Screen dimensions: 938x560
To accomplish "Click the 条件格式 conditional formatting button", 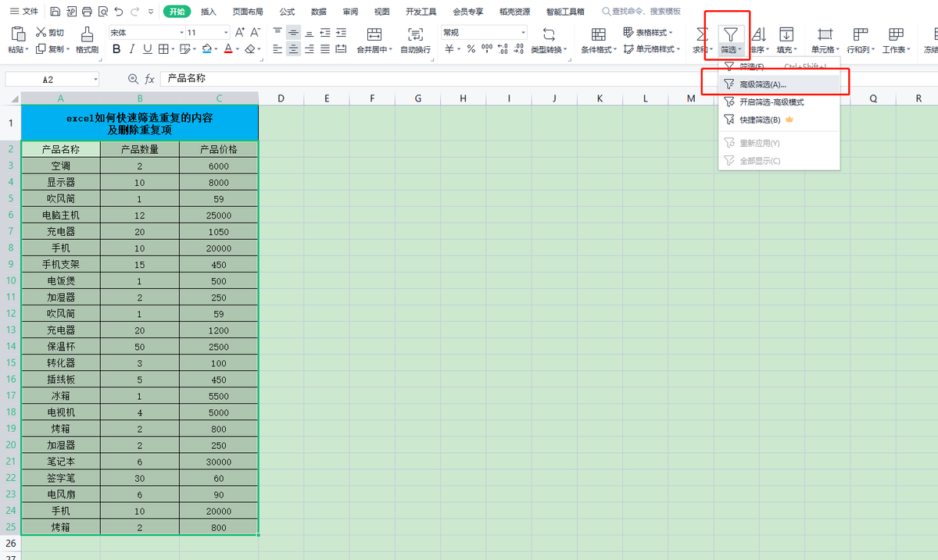I will pos(599,40).
